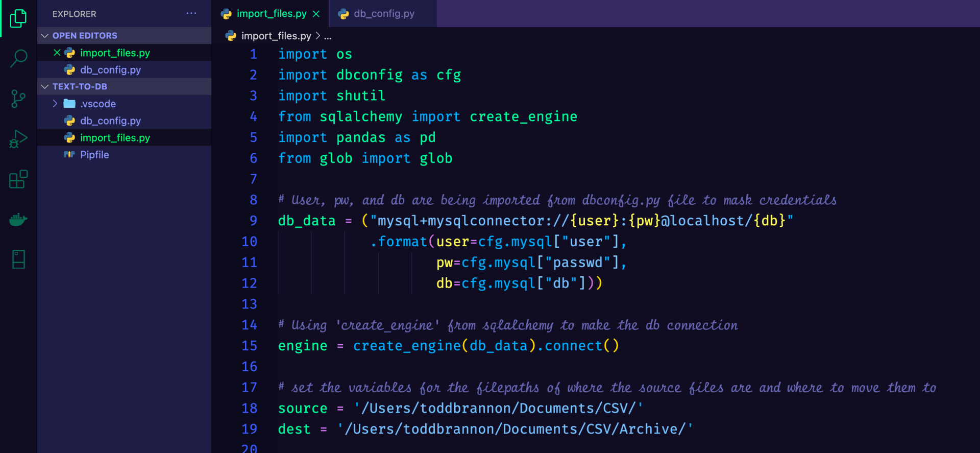
Task: Click Python icon beside db_config.py in Open Editors
Action: [69, 69]
